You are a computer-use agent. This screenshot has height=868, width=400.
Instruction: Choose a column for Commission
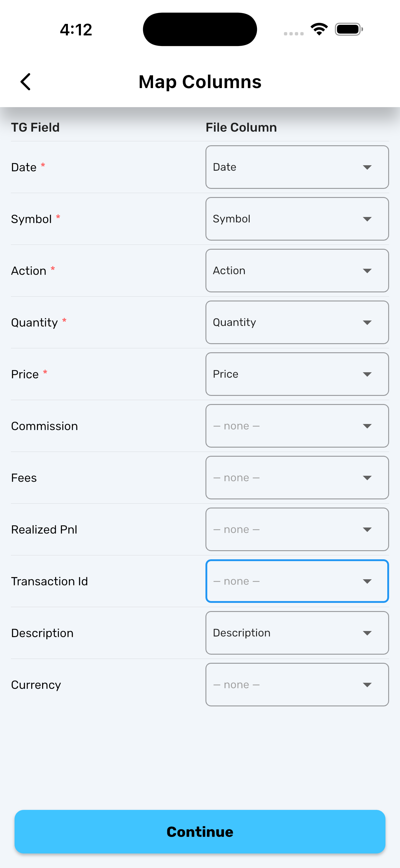297,426
